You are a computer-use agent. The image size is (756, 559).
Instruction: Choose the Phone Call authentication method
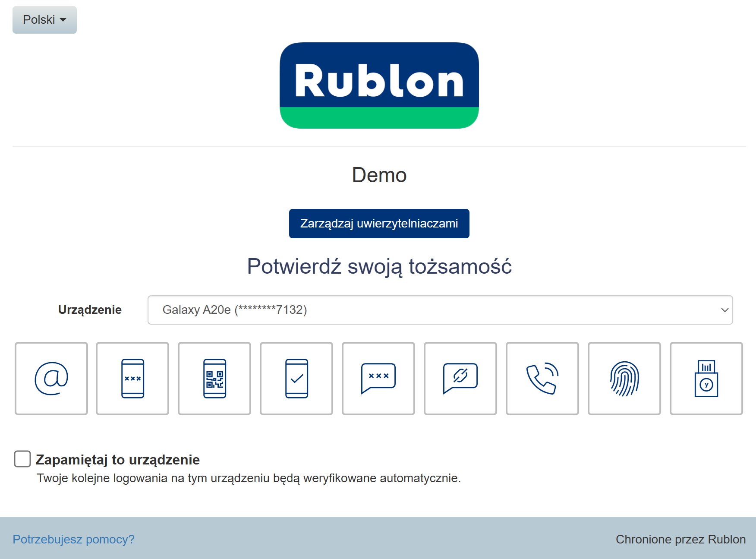[542, 379]
